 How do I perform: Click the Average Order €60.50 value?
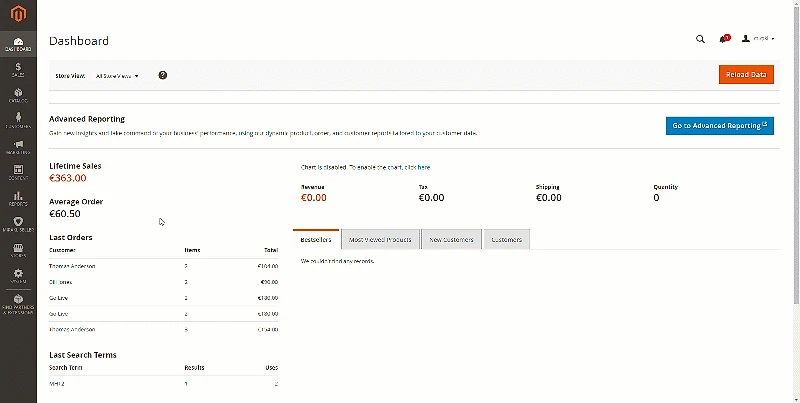[65, 214]
